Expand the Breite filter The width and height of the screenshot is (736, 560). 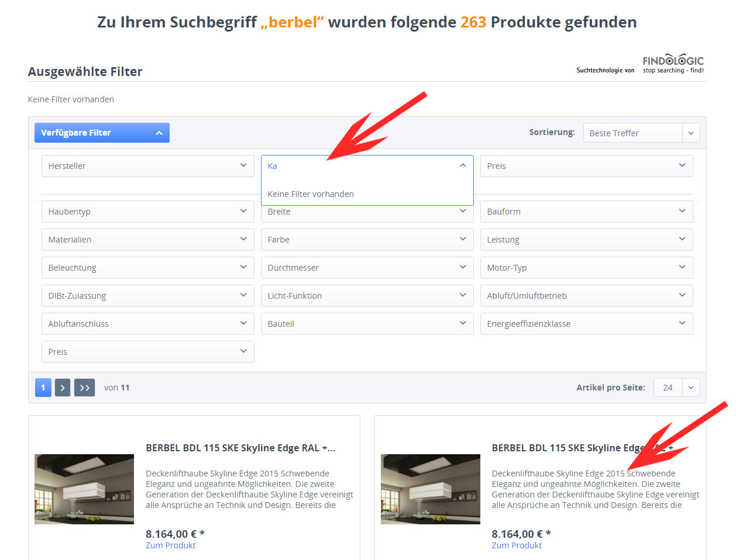click(367, 213)
